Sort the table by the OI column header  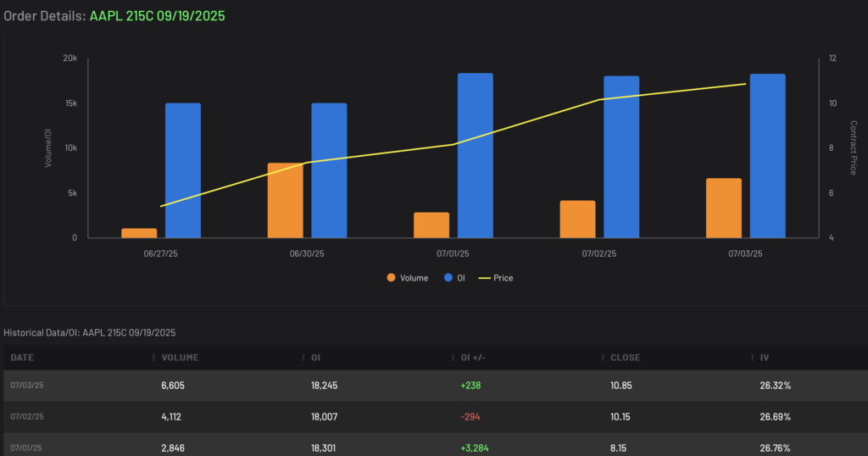[315, 358]
